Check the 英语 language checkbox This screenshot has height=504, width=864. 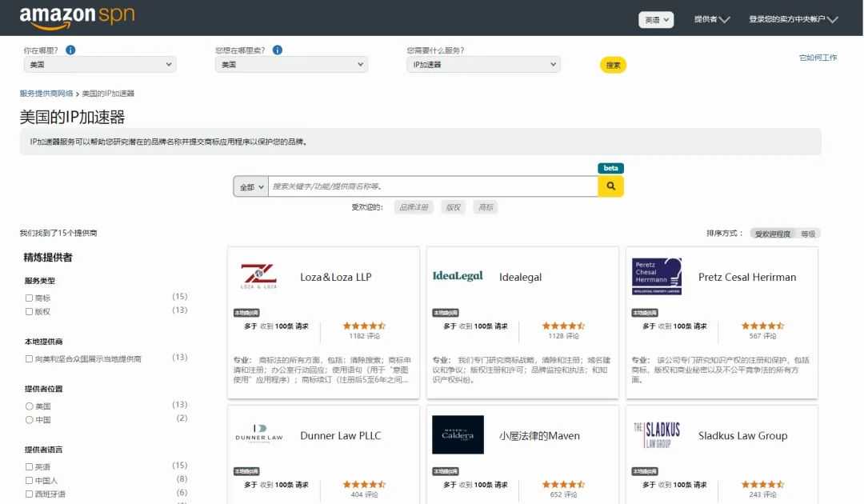tap(30, 467)
